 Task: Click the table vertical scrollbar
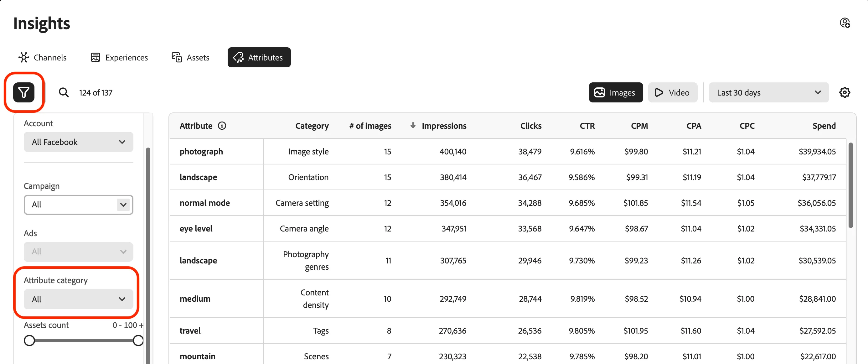[850, 185]
